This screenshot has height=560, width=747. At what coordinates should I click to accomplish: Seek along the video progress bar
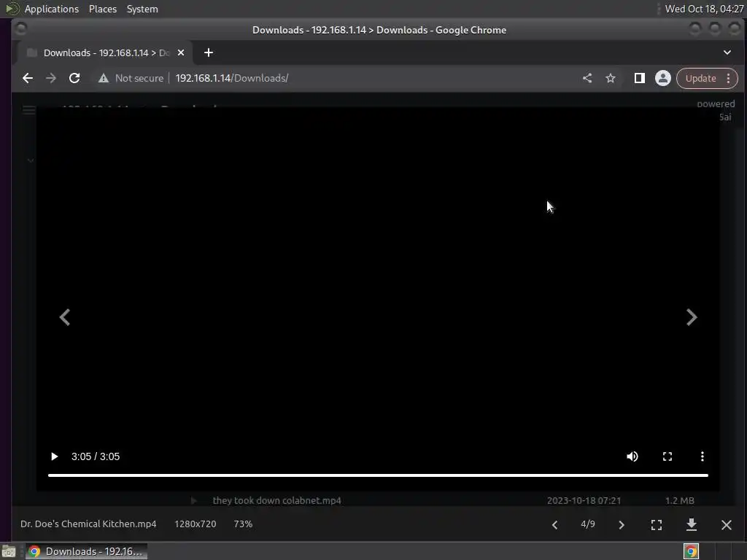click(x=378, y=475)
